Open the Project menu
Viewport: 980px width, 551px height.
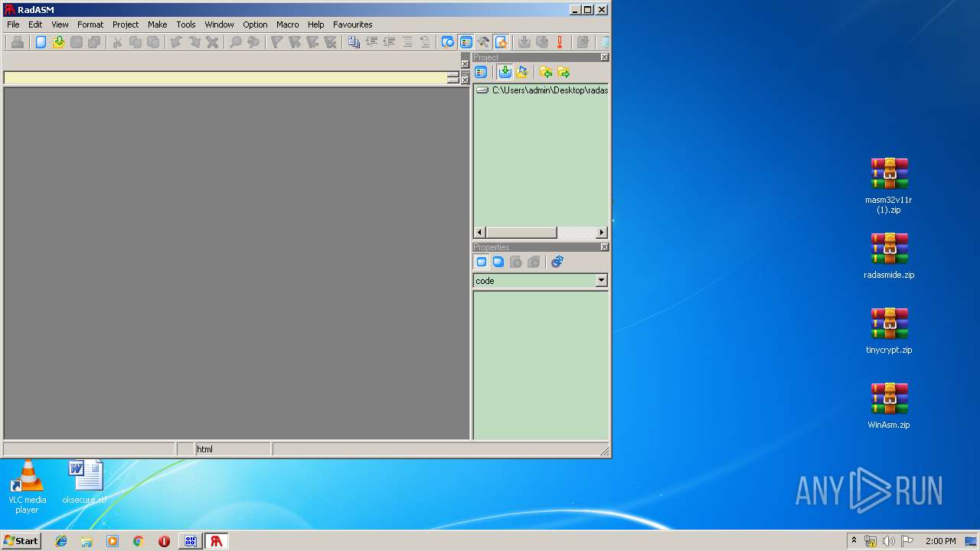point(126,24)
